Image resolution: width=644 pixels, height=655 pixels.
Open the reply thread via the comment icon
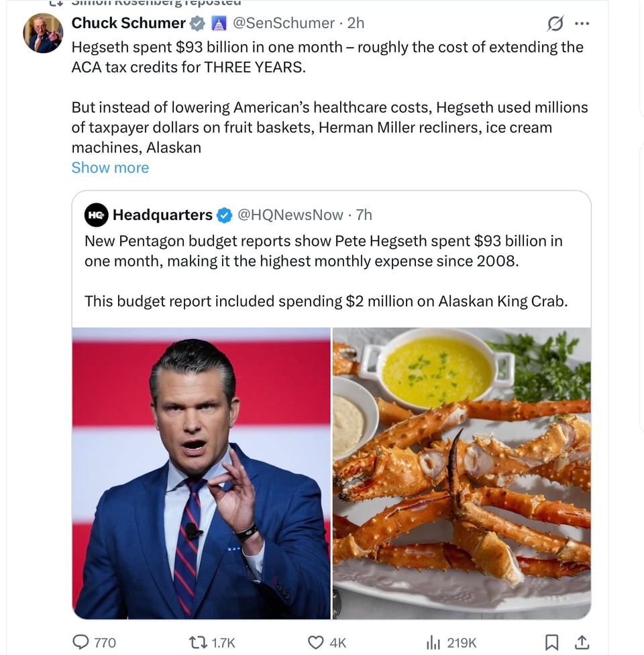82,642
